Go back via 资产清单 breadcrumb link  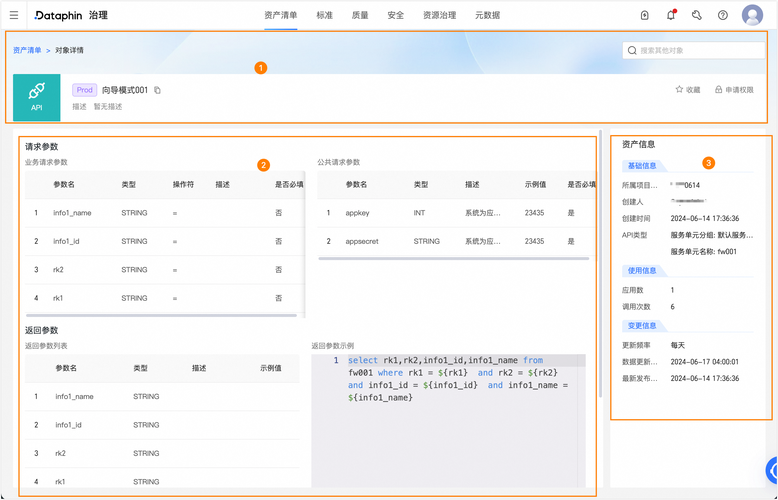pyautogui.click(x=27, y=50)
